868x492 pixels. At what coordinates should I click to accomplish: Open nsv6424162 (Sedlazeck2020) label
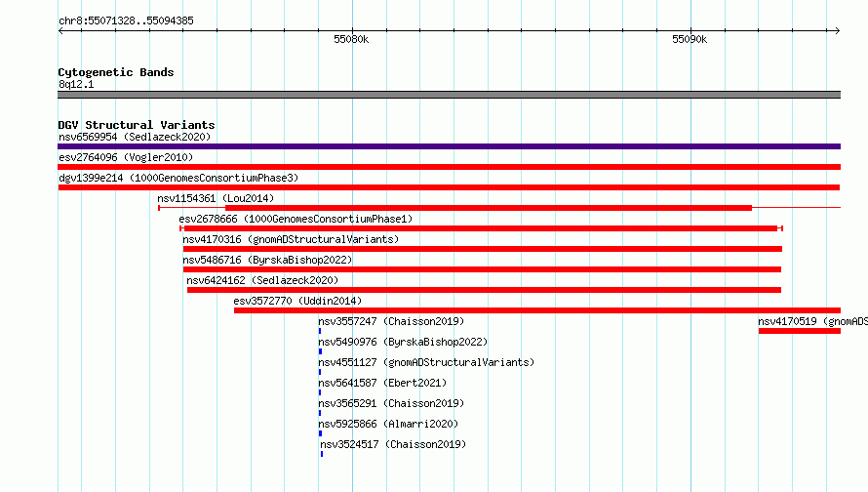point(262,280)
